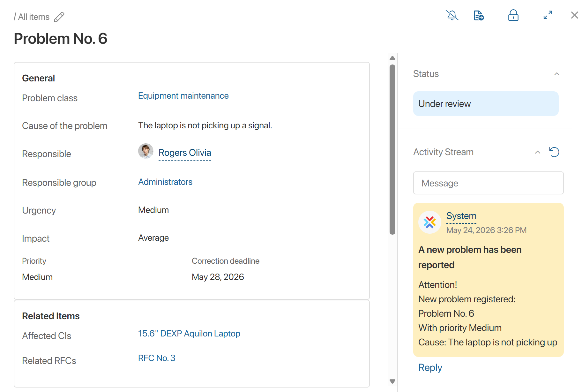582x392 pixels.
Task: Click the scrollbar down arrow
Action: point(392,381)
